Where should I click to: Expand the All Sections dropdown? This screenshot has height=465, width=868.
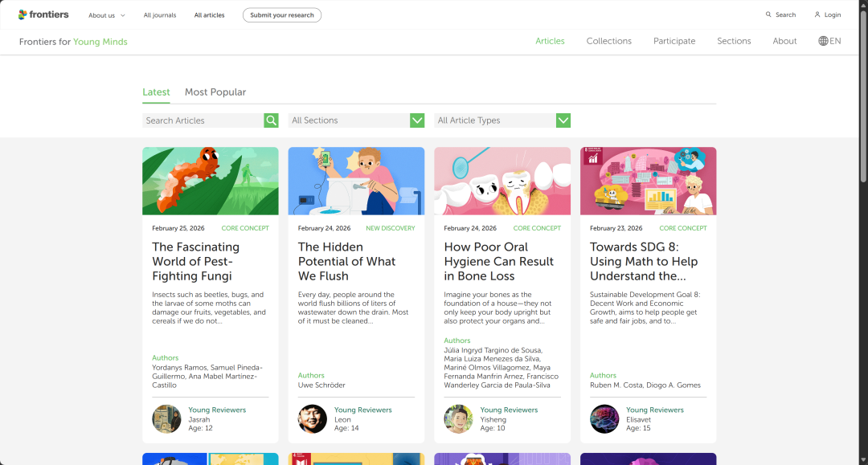click(417, 120)
